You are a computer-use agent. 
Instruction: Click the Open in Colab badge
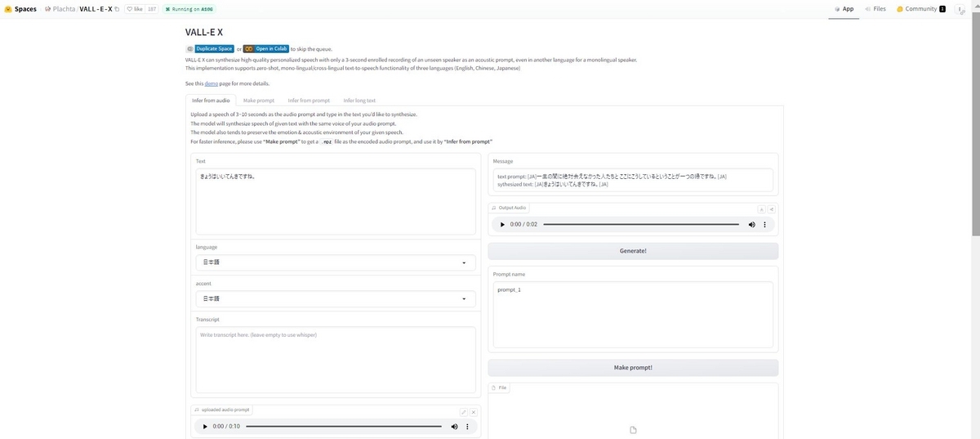tap(266, 49)
